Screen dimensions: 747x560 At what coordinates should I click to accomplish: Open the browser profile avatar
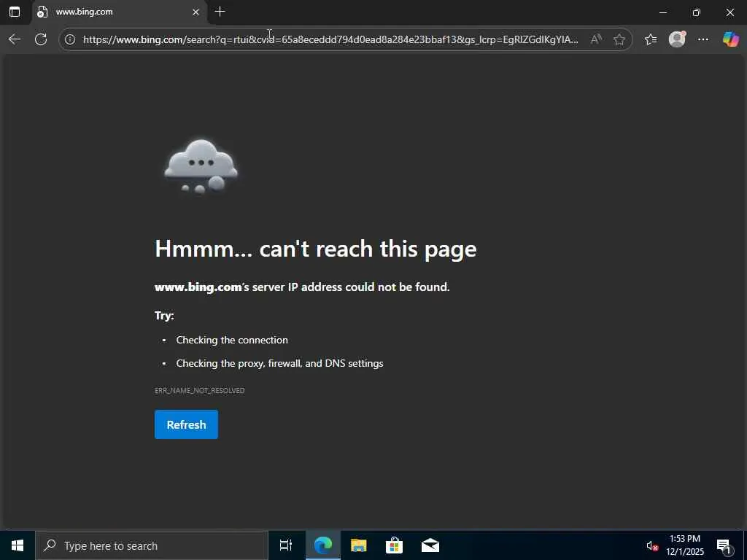[x=677, y=39]
